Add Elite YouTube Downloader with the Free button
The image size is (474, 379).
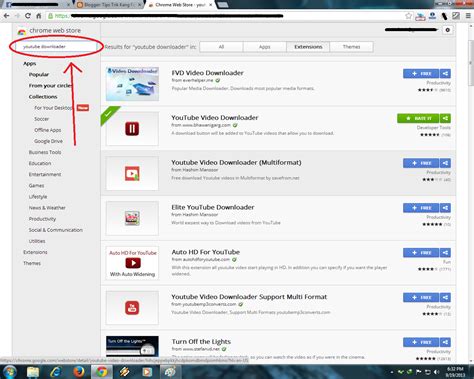[x=421, y=208]
